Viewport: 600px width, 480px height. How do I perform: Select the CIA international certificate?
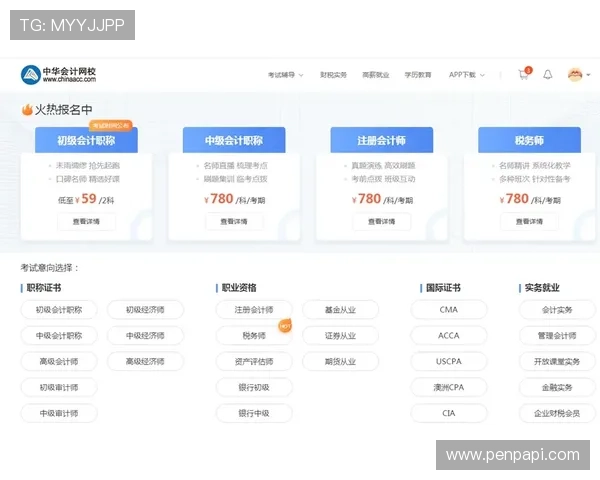(x=449, y=413)
